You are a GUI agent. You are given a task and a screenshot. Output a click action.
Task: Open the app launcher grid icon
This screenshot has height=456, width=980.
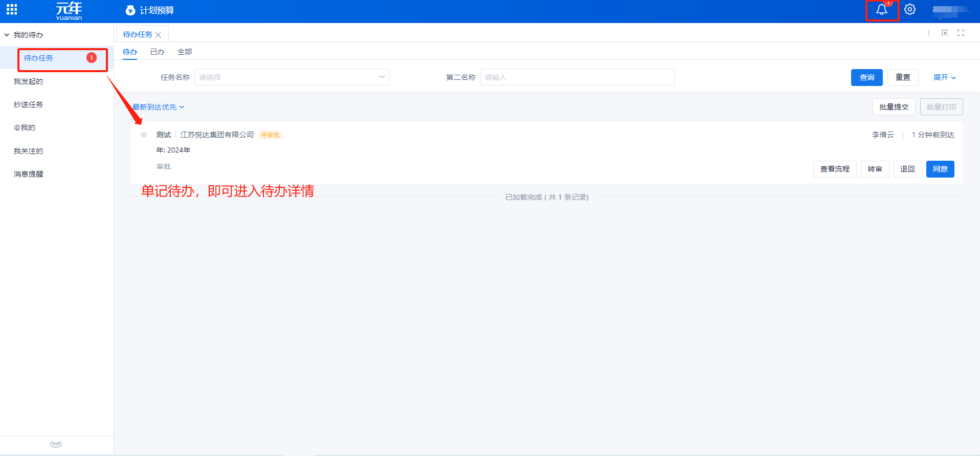point(12,10)
